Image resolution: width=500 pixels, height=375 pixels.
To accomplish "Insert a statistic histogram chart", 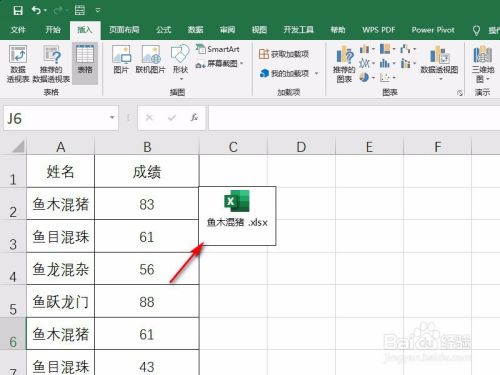I will pyautogui.click(x=387, y=63).
